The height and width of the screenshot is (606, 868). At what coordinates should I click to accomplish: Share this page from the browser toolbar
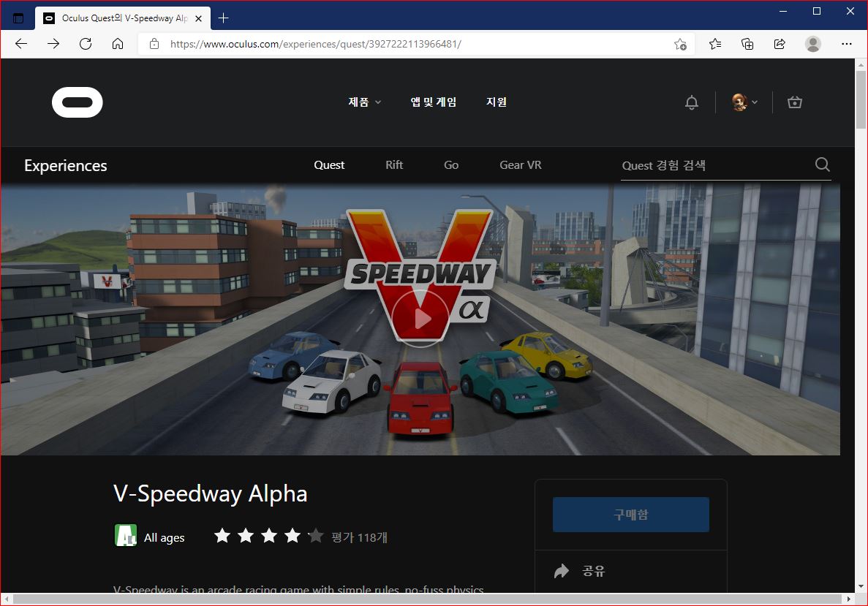[780, 44]
